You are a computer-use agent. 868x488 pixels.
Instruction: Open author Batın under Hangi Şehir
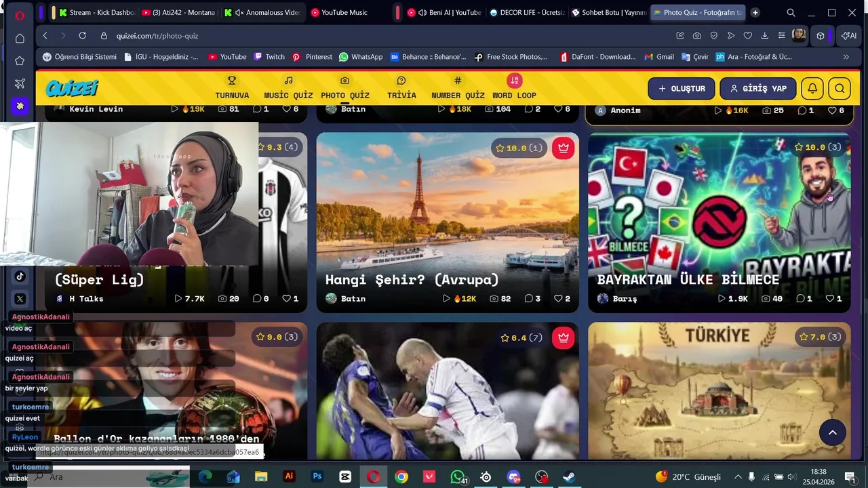(x=345, y=298)
